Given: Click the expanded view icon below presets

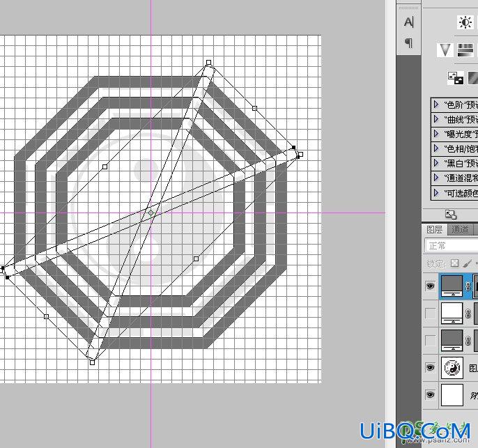Looking at the screenshot, I should click(451, 215).
